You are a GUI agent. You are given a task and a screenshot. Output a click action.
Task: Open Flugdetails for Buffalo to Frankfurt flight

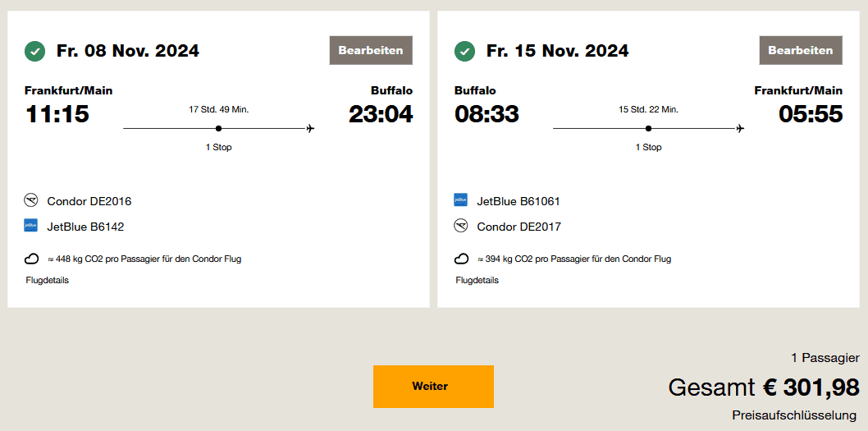click(477, 280)
